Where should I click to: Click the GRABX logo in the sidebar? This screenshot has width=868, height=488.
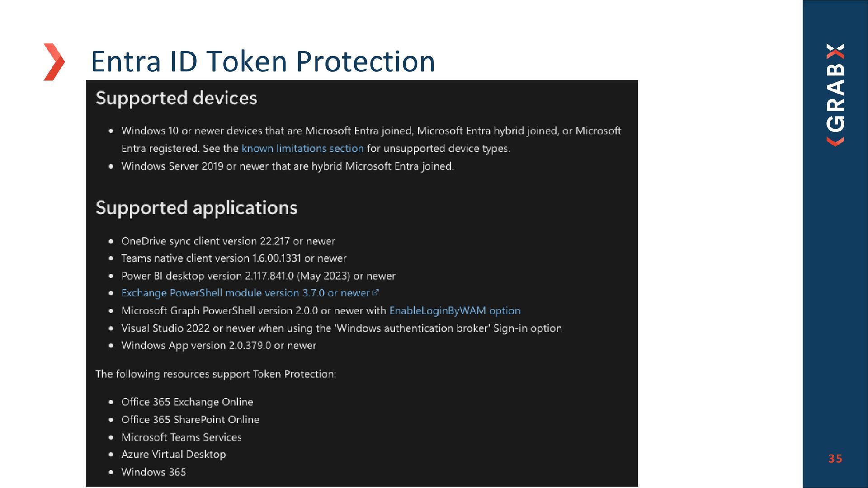pyautogui.click(x=835, y=94)
